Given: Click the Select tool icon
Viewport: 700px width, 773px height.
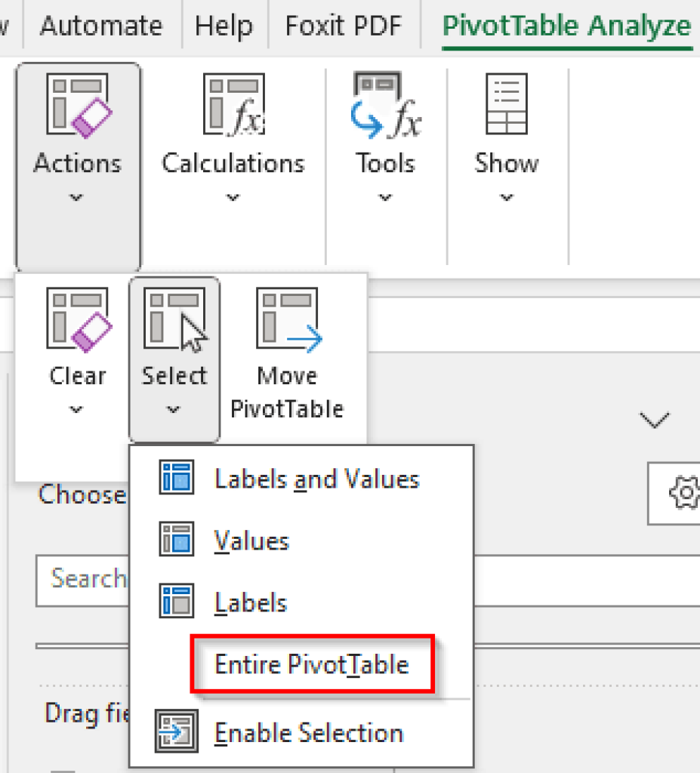Looking at the screenshot, I should pyautogui.click(x=174, y=317).
